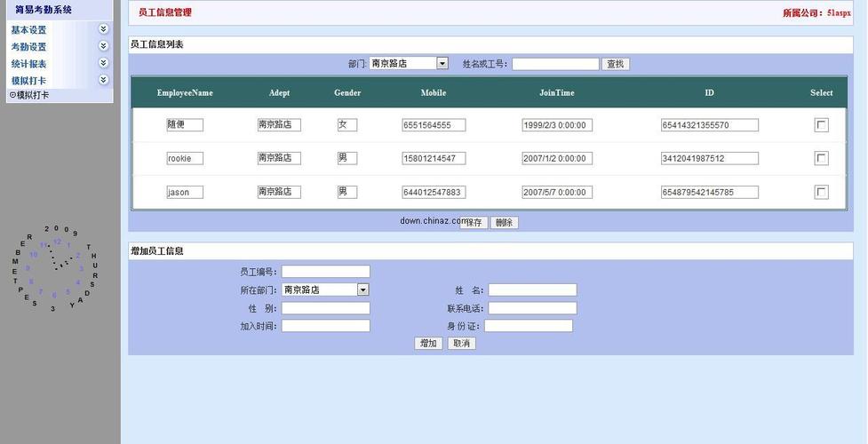Tick the checkbox for rookie row
Image resolution: width=868 pixels, height=444 pixels.
click(822, 158)
